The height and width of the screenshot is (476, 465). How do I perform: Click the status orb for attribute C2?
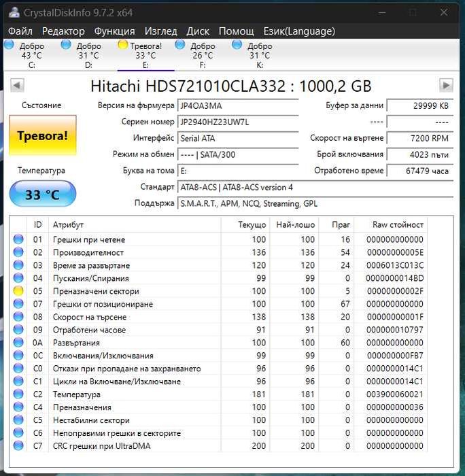pos(18,394)
